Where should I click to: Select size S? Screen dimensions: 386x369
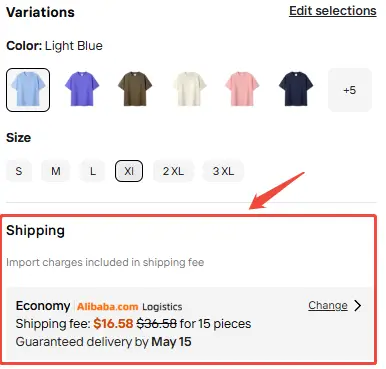pyautogui.click(x=19, y=171)
